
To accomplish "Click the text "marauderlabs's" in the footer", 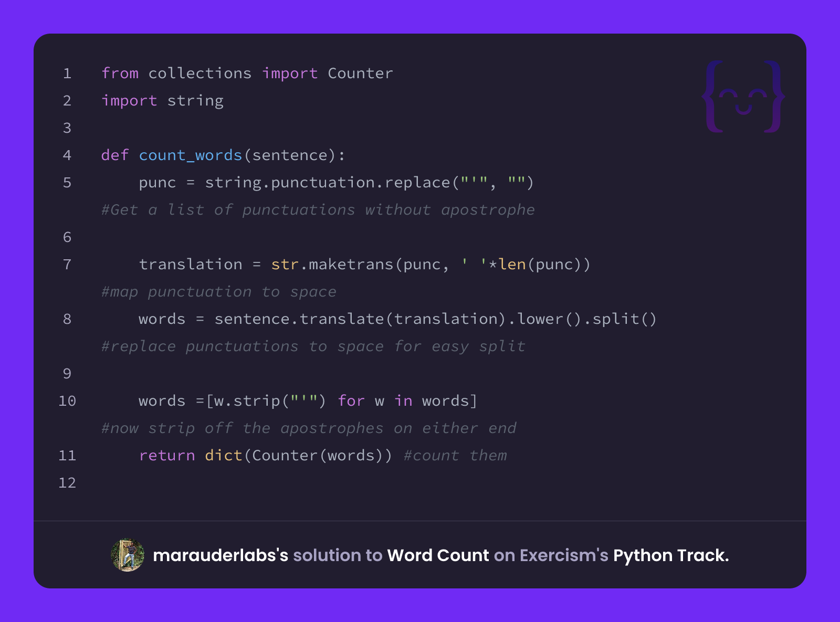I will coord(220,555).
